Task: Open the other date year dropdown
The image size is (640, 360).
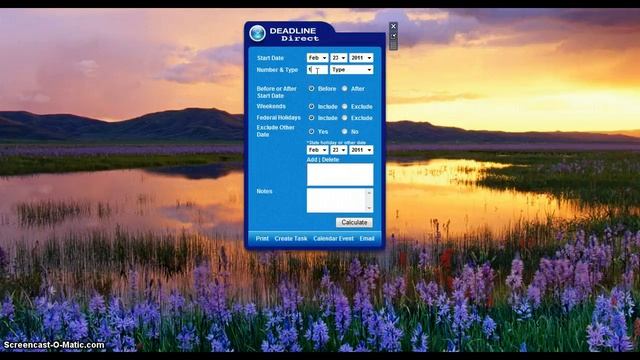Action: [x=361, y=150]
